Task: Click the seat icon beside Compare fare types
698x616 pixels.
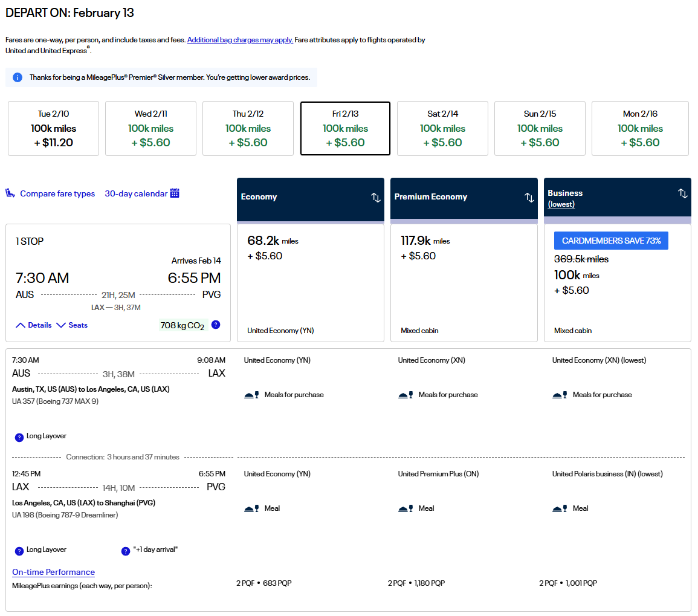Action: (10, 193)
